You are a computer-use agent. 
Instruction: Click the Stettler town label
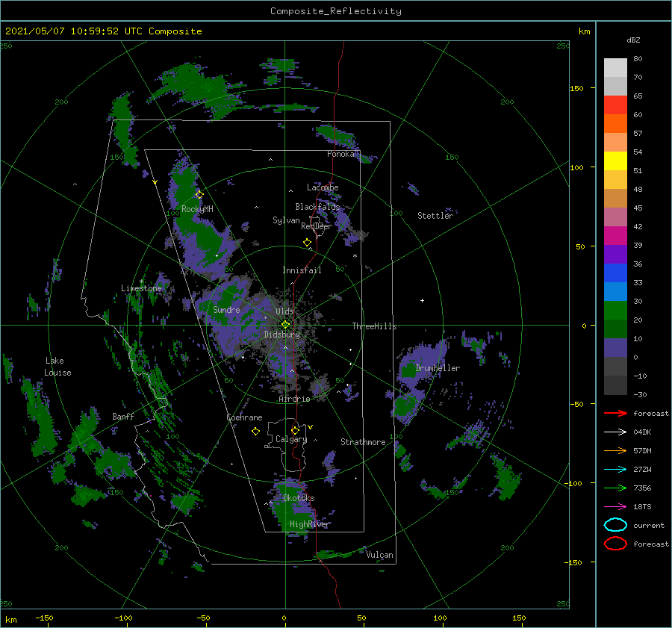tap(435, 216)
